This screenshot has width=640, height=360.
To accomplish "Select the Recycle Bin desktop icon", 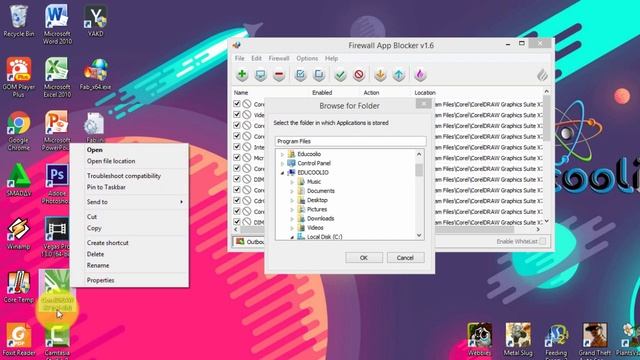I will [x=18, y=21].
